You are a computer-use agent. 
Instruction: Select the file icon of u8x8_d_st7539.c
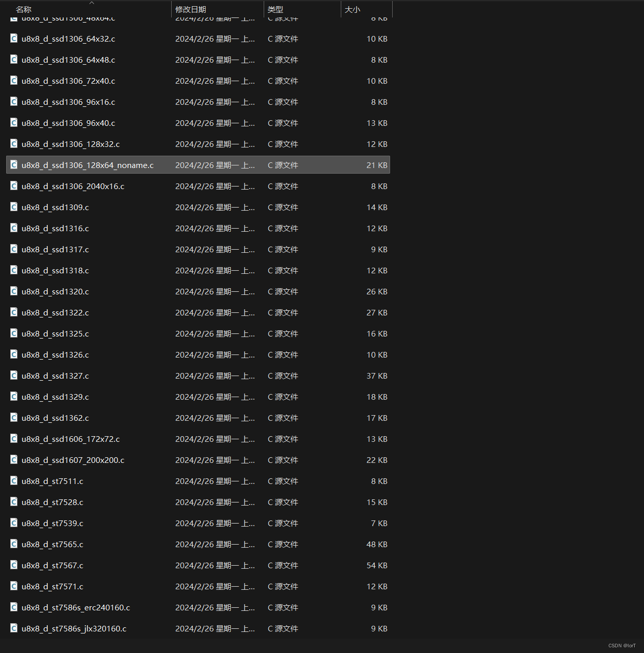pos(14,523)
